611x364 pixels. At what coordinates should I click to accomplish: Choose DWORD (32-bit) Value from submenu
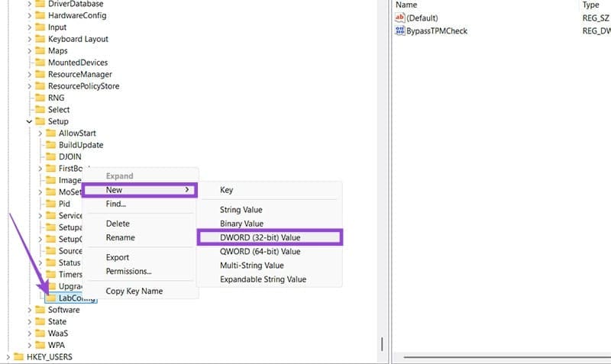(x=270, y=237)
